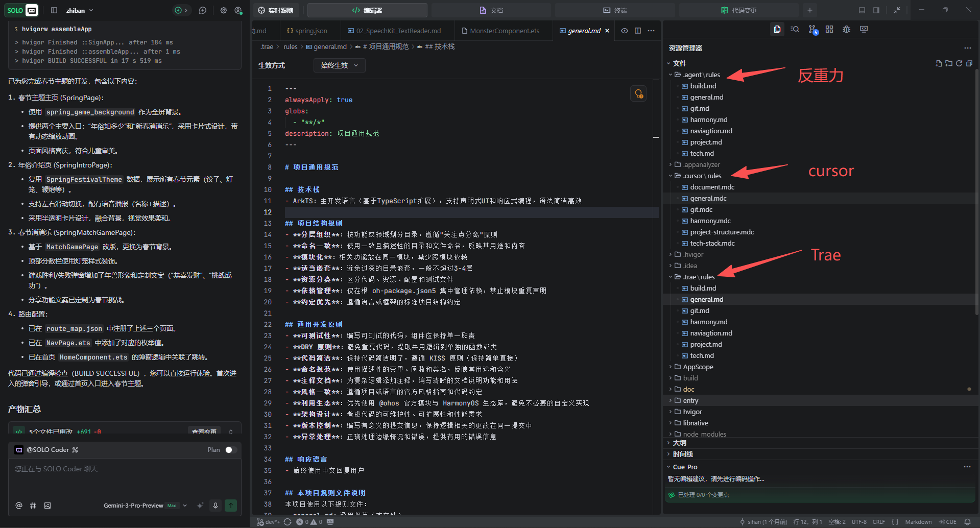
Task: Send the chat message
Action: (x=231, y=506)
